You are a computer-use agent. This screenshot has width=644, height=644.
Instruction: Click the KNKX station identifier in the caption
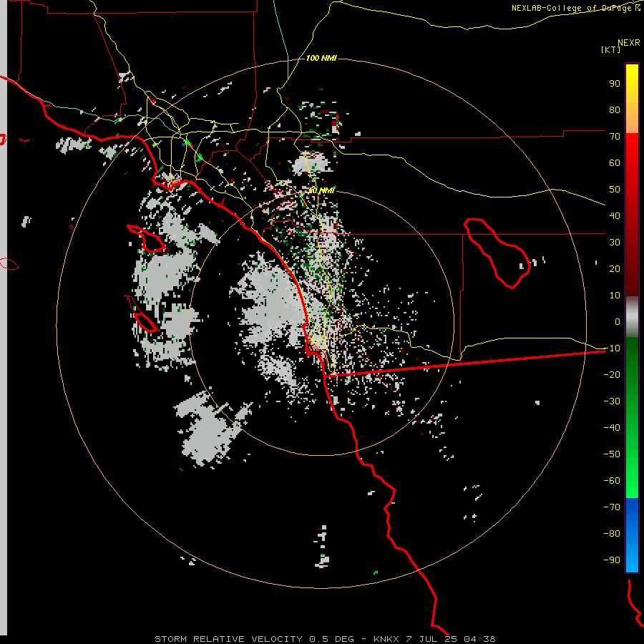pyautogui.click(x=386, y=639)
